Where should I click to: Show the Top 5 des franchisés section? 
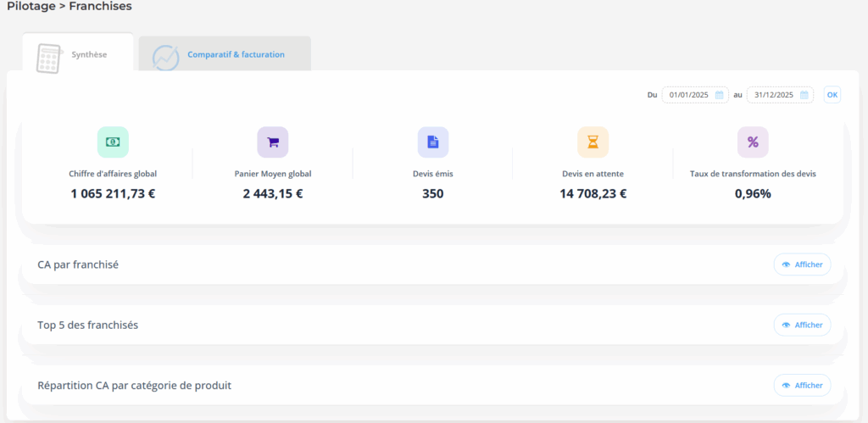(802, 325)
